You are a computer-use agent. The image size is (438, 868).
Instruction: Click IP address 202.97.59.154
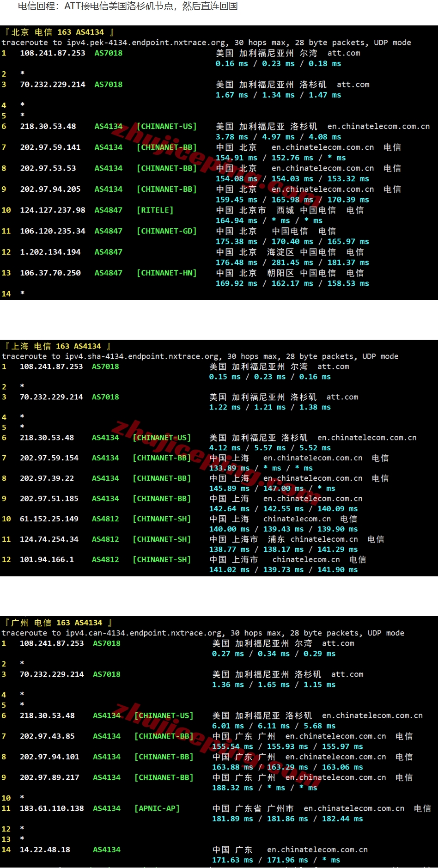[x=49, y=458]
